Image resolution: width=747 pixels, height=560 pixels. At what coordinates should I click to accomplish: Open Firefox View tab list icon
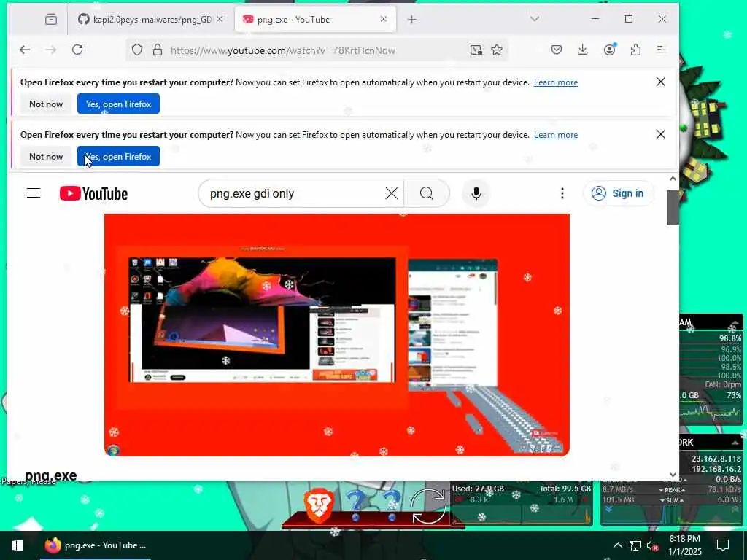(51, 20)
